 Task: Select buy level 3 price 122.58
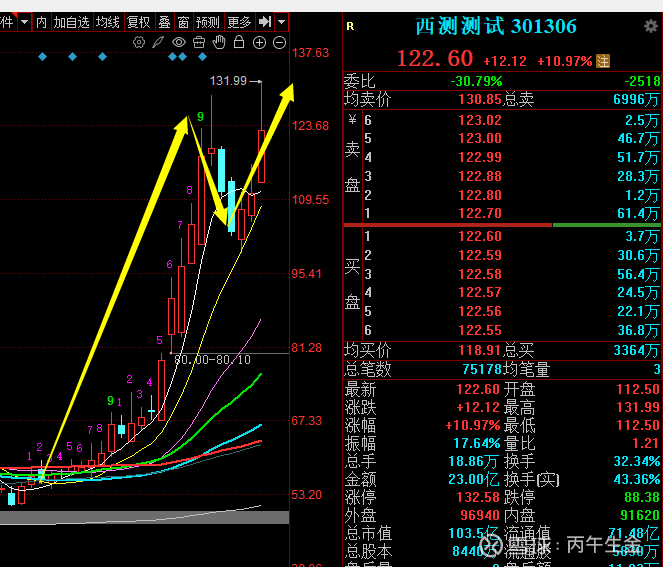point(480,274)
